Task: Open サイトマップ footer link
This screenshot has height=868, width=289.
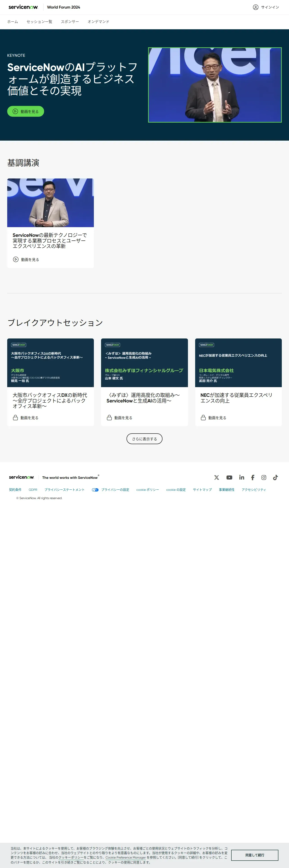Action: (203, 490)
